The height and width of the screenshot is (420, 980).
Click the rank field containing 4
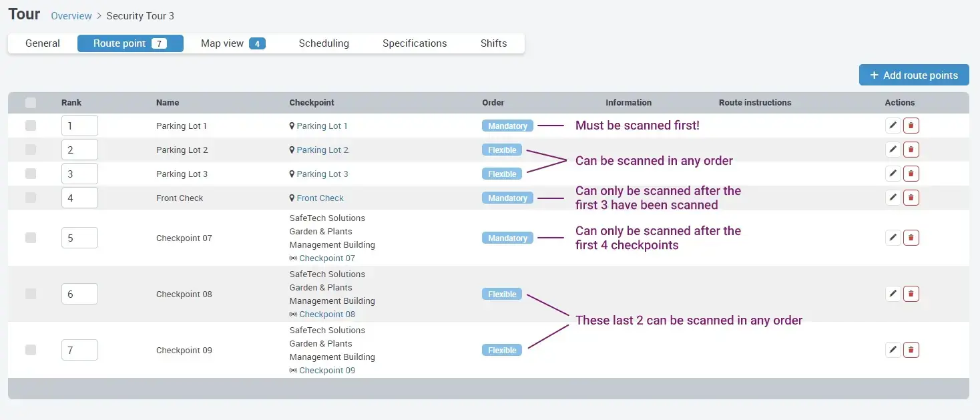pyautogui.click(x=79, y=198)
